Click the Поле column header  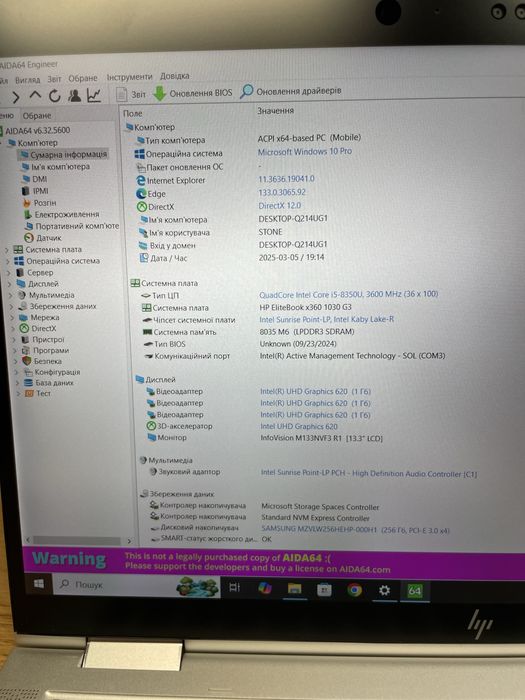tap(133, 113)
